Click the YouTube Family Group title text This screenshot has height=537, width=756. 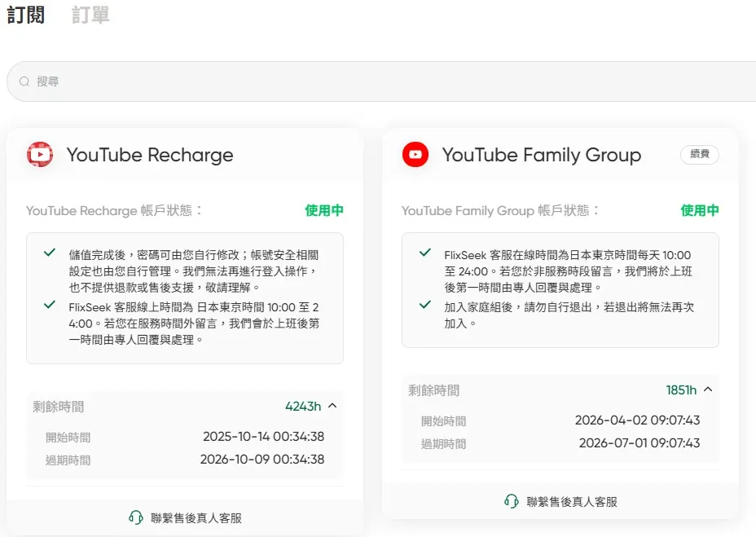pyautogui.click(x=542, y=155)
